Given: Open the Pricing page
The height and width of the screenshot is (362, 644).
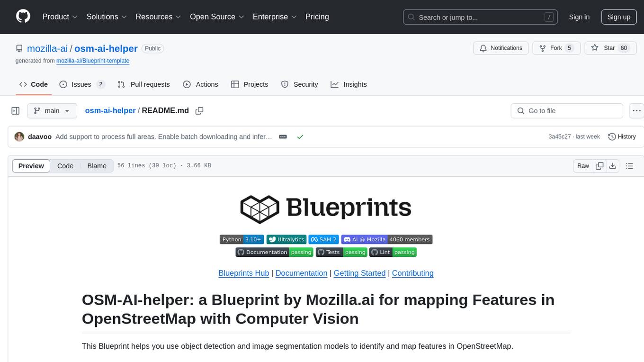Looking at the screenshot, I should (317, 17).
